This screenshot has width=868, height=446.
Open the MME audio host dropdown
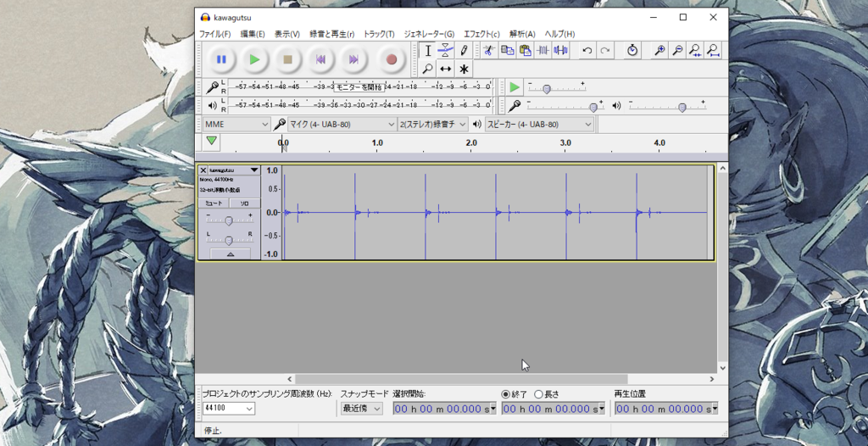click(236, 124)
